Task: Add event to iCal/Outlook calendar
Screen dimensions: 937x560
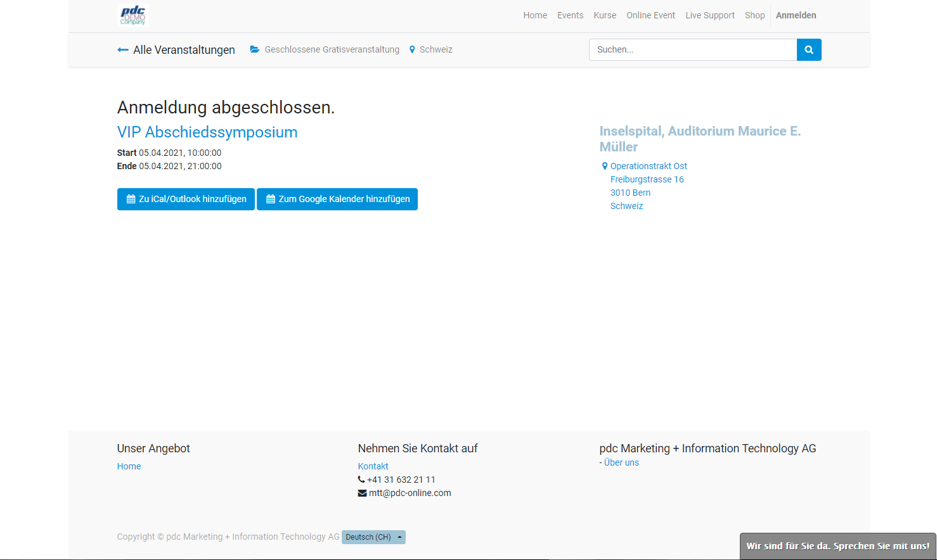Action: coord(186,199)
